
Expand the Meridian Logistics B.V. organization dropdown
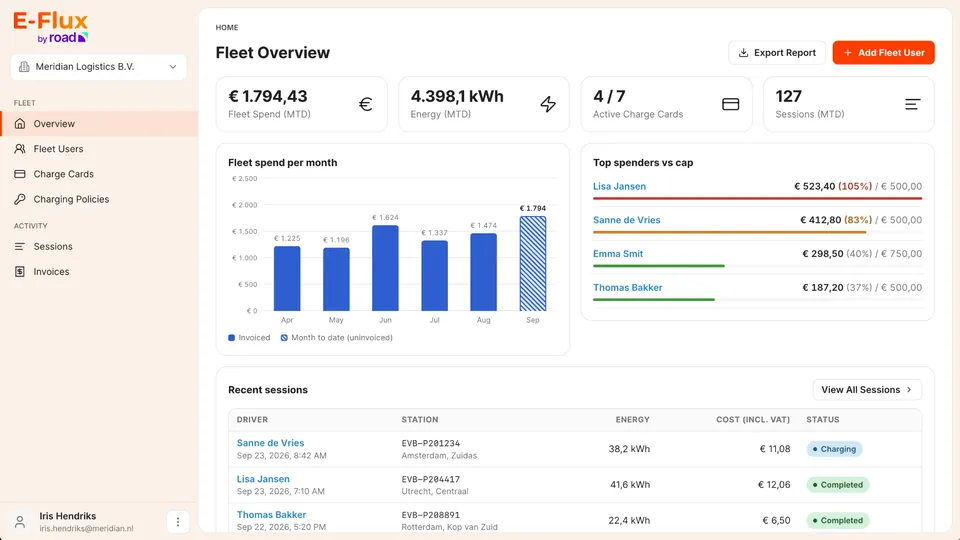coord(99,67)
